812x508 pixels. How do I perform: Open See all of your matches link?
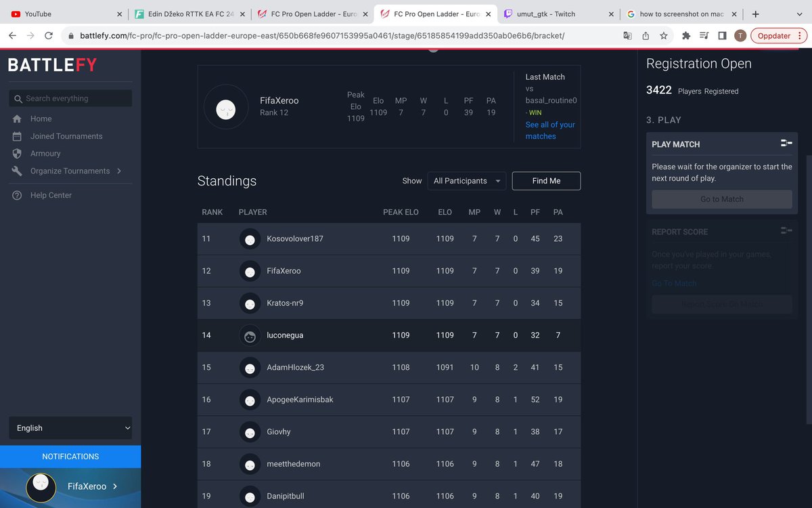tap(550, 131)
